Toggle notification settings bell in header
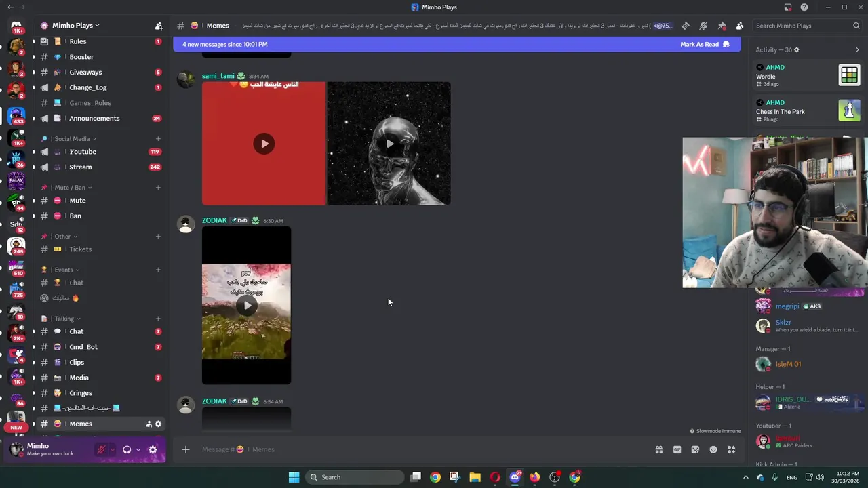 703,26
